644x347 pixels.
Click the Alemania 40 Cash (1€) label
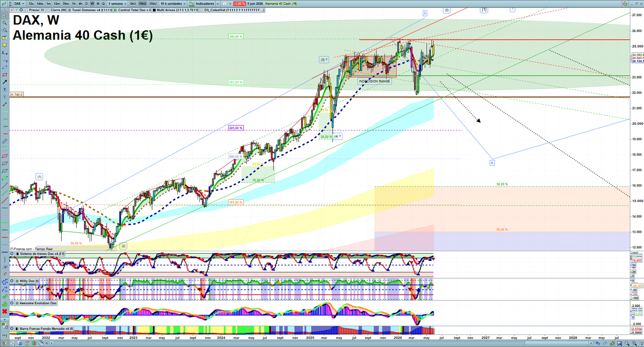(x=281, y=4)
